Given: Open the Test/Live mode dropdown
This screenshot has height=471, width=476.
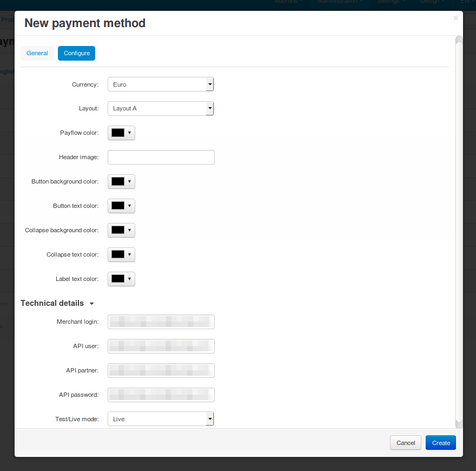Looking at the screenshot, I should pyautogui.click(x=161, y=418).
